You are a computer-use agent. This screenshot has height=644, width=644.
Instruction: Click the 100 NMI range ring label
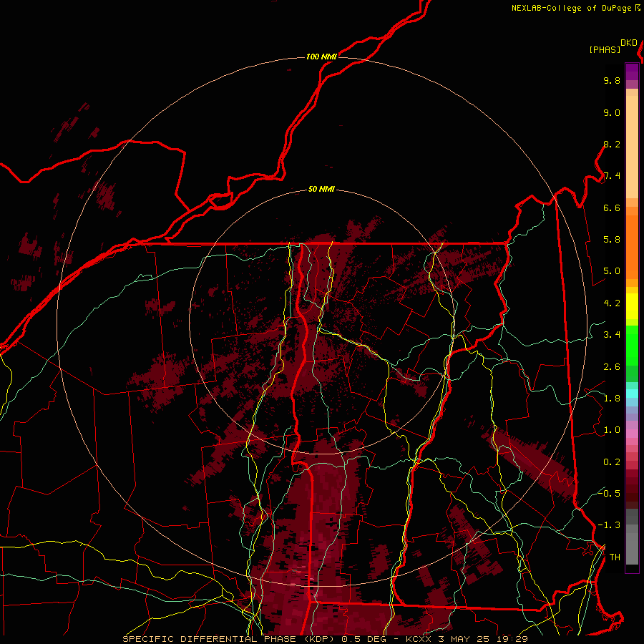coord(321,57)
